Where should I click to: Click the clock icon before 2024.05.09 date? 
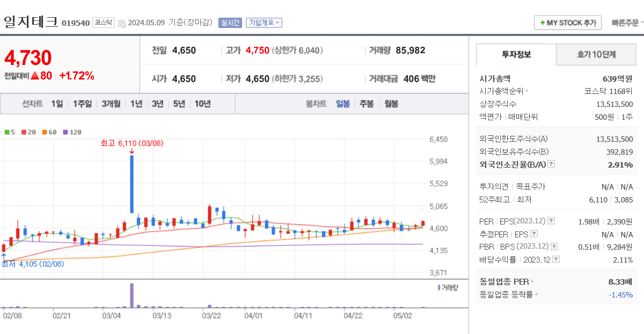click(122, 23)
